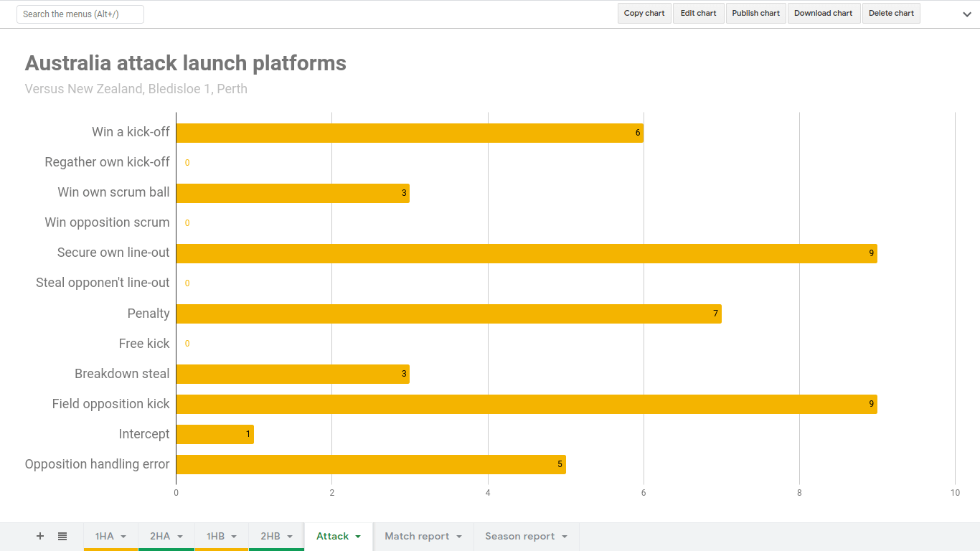Select the subtitle Versus New Zealand, Bledisloe 1, Perth
Screen dimensions: 980x551
[136, 89]
